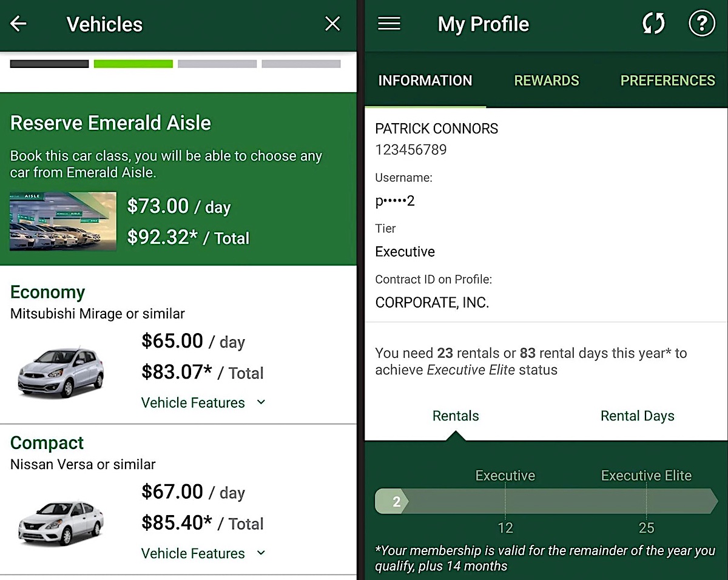Viewport: 728px width, 580px height.
Task: Show progress by Rental Days
Action: (637, 416)
